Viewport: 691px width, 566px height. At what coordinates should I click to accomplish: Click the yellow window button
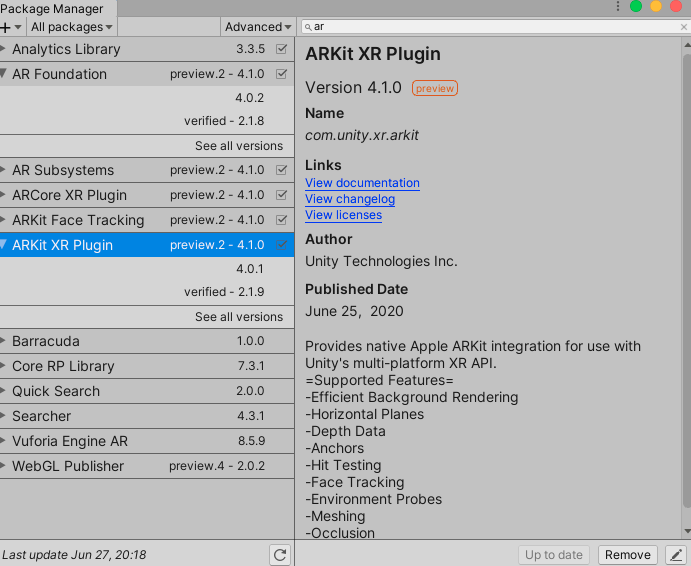[656, 6]
